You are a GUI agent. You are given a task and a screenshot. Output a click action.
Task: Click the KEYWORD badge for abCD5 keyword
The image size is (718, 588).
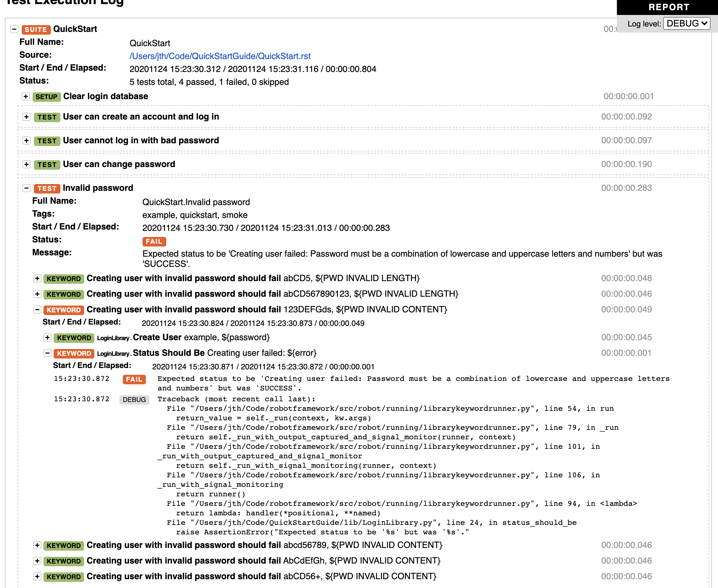(63, 279)
